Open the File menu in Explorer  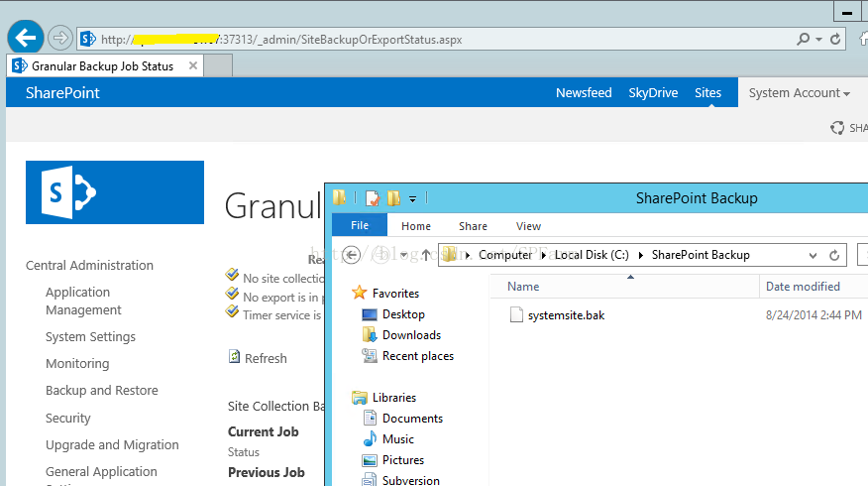[360, 225]
